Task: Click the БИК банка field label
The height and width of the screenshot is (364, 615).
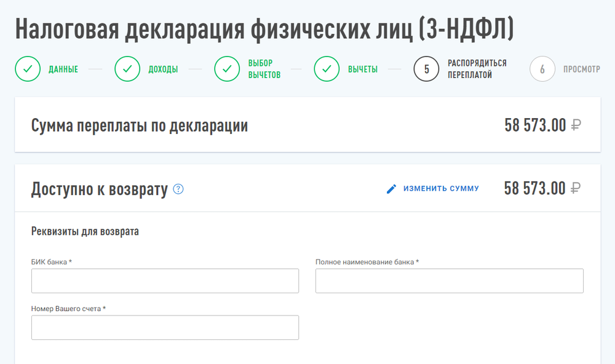Action: [x=52, y=262]
